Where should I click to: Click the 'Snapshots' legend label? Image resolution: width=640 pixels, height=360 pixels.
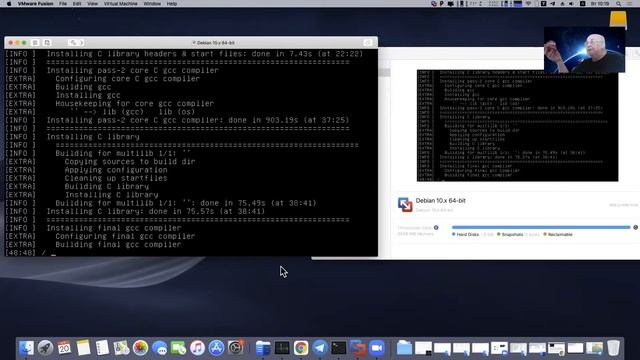click(x=512, y=235)
